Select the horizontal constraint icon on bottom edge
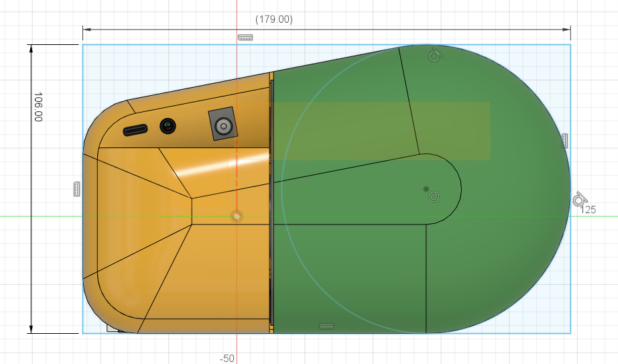Viewport: 618px width, 364px height. pos(326,326)
